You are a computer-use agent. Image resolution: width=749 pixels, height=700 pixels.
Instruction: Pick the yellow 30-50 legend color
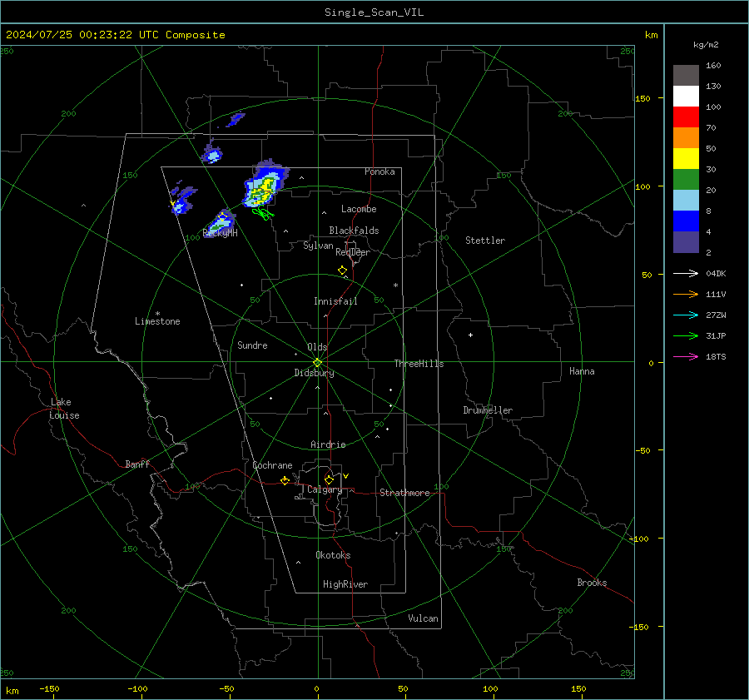pos(686,159)
